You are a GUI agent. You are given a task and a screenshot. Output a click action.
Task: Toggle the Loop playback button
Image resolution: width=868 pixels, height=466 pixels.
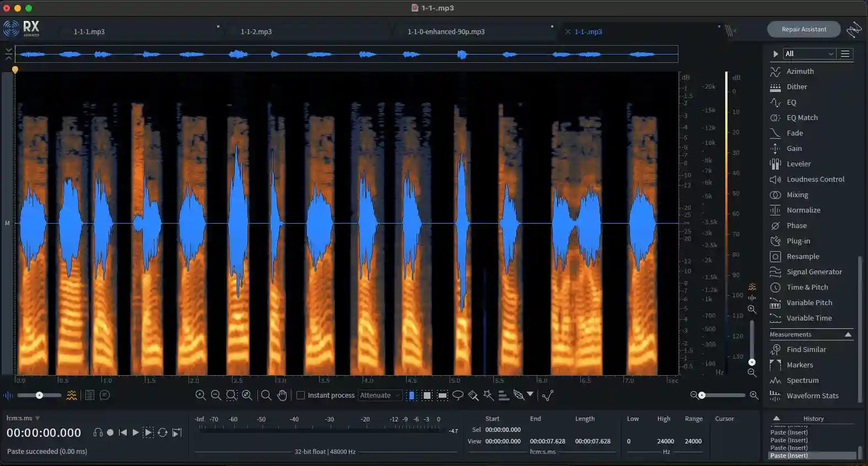163,432
